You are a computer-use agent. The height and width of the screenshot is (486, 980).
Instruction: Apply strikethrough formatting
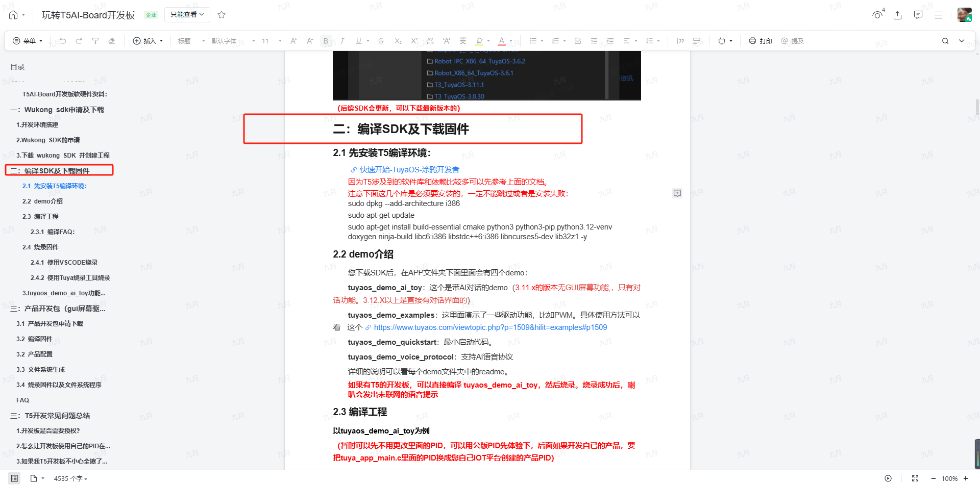[381, 41]
